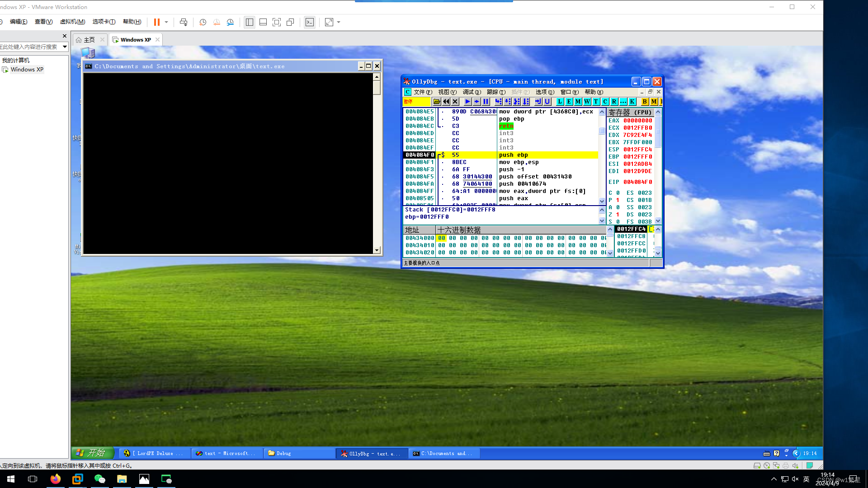Toggle VMware library sidebar view

coord(249,22)
